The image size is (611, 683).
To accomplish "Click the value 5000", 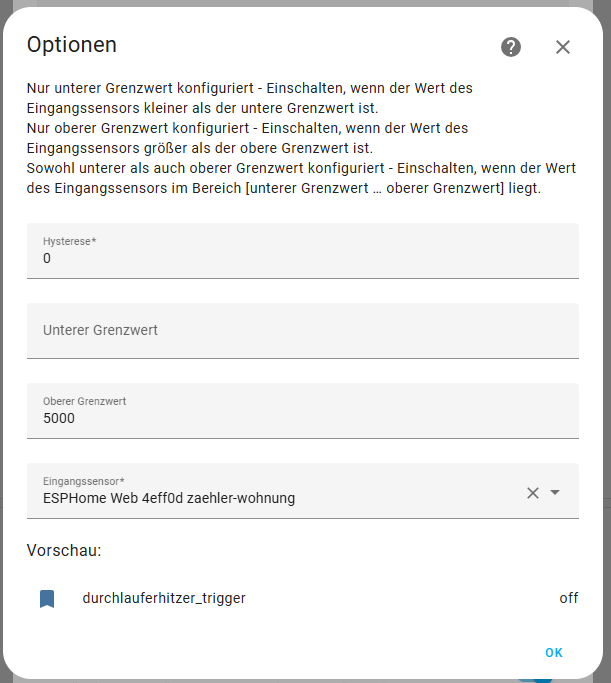I will tap(59, 418).
